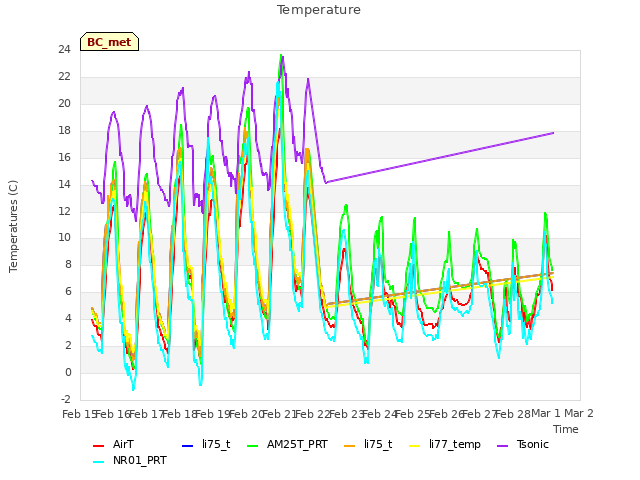Select the Feb 20 date tick
Screen dimensions: 640x480
pyautogui.click(x=246, y=414)
